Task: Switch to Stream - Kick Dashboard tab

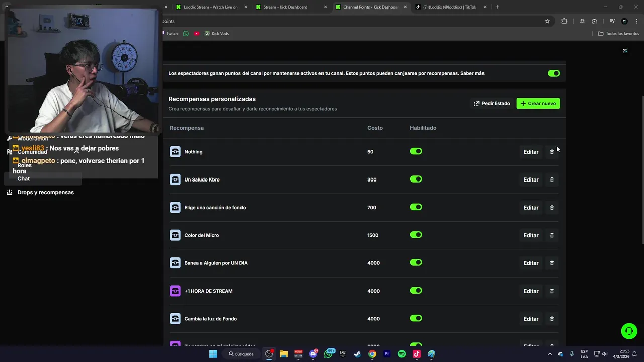Action: (291, 7)
